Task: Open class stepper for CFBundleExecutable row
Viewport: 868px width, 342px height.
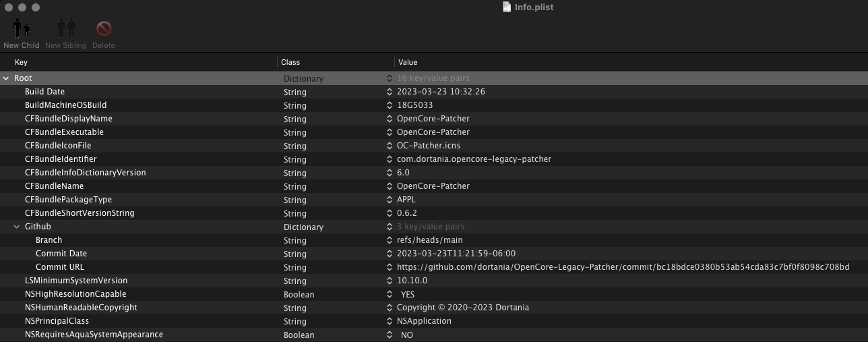Action: click(x=390, y=132)
